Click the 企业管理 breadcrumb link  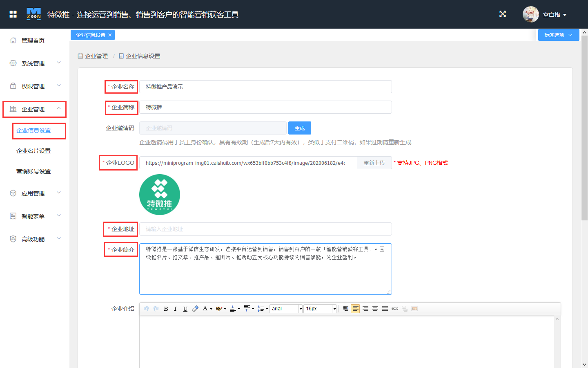93,56
